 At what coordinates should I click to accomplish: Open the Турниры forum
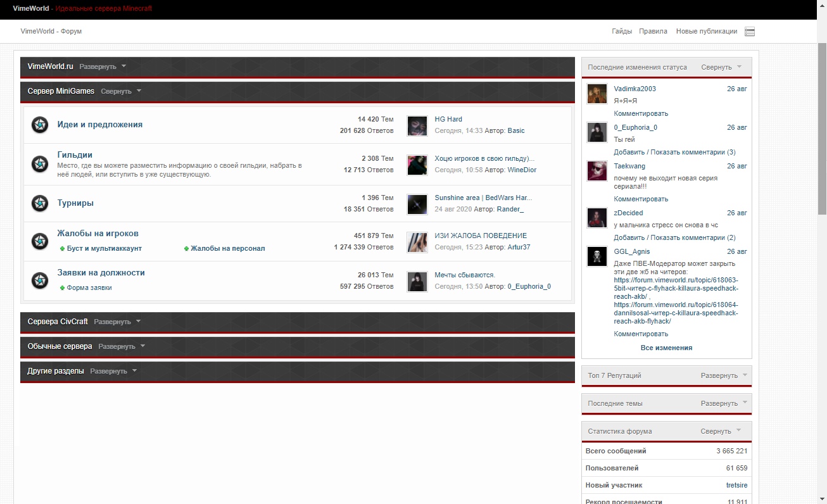[75, 203]
